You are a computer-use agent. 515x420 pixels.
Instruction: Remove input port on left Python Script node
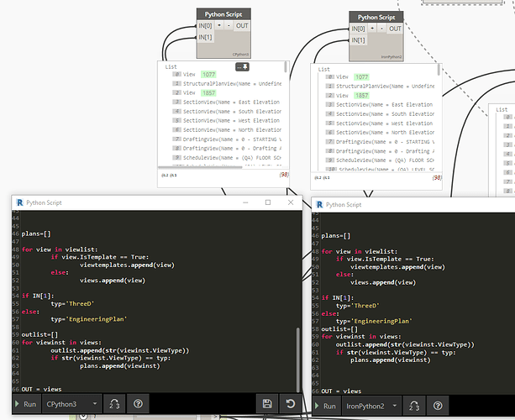coord(229,25)
